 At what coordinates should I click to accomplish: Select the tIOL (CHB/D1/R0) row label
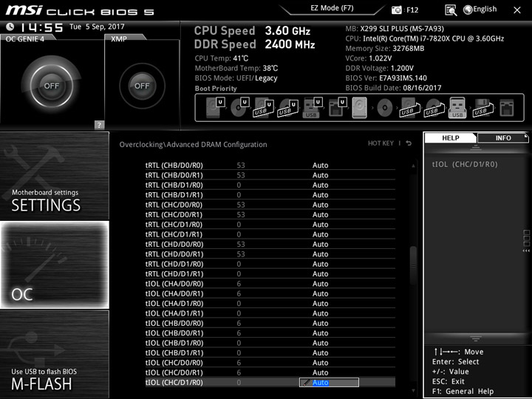pos(174,343)
